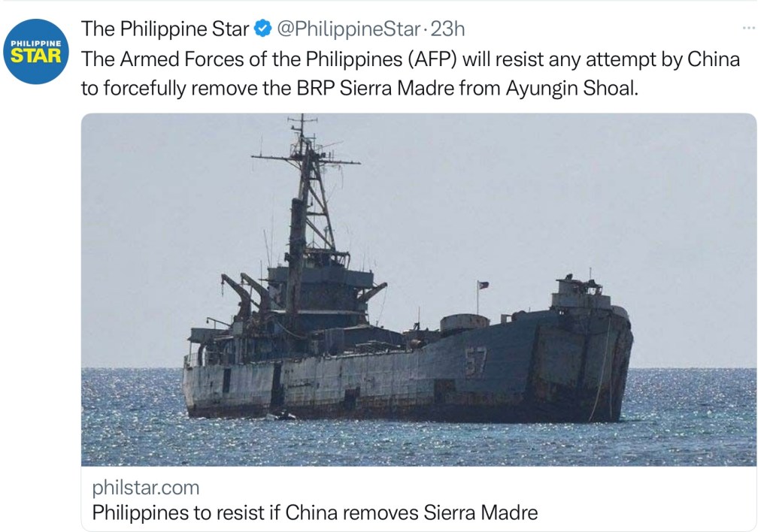Open the BRP Sierra Madre ship photo

(x=418, y=289)
